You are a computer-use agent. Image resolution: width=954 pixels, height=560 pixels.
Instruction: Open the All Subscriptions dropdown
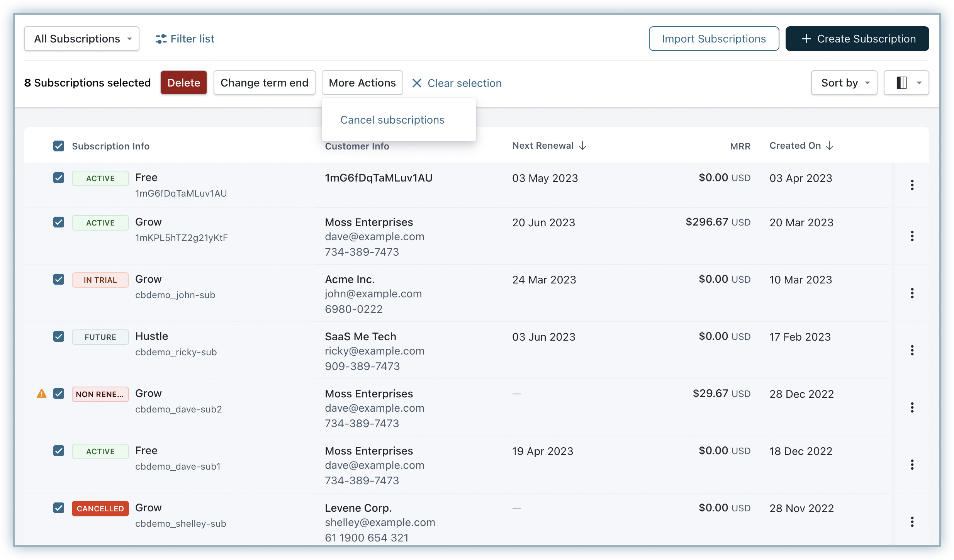[81, 39]
